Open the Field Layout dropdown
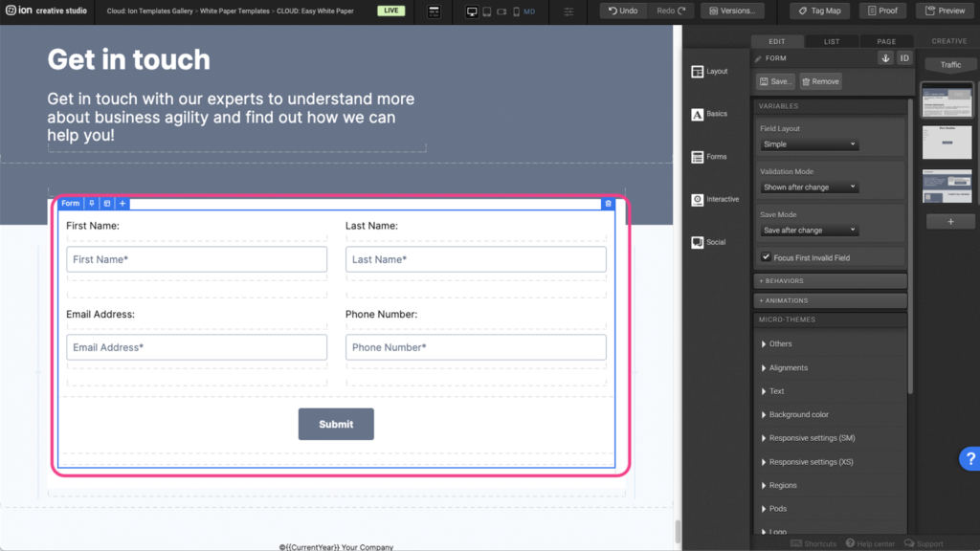This screenshot has width=980, height=551. 809,144
